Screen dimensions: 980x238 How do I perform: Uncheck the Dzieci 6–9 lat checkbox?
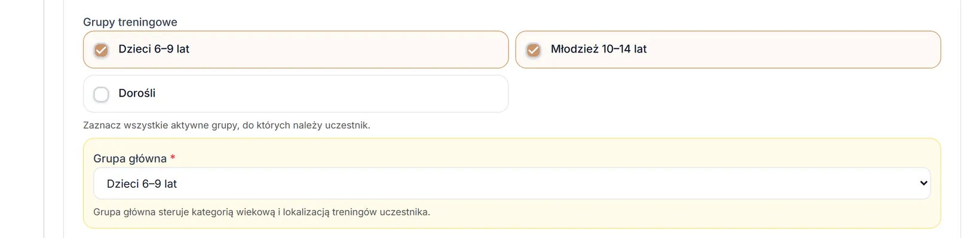coord(102,50)
